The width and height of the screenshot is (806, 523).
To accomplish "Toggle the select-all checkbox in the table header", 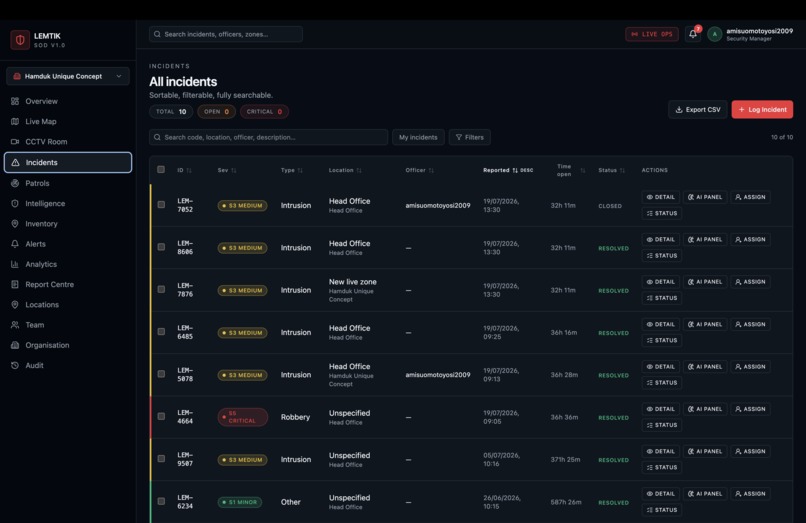I will click(161, 169).
